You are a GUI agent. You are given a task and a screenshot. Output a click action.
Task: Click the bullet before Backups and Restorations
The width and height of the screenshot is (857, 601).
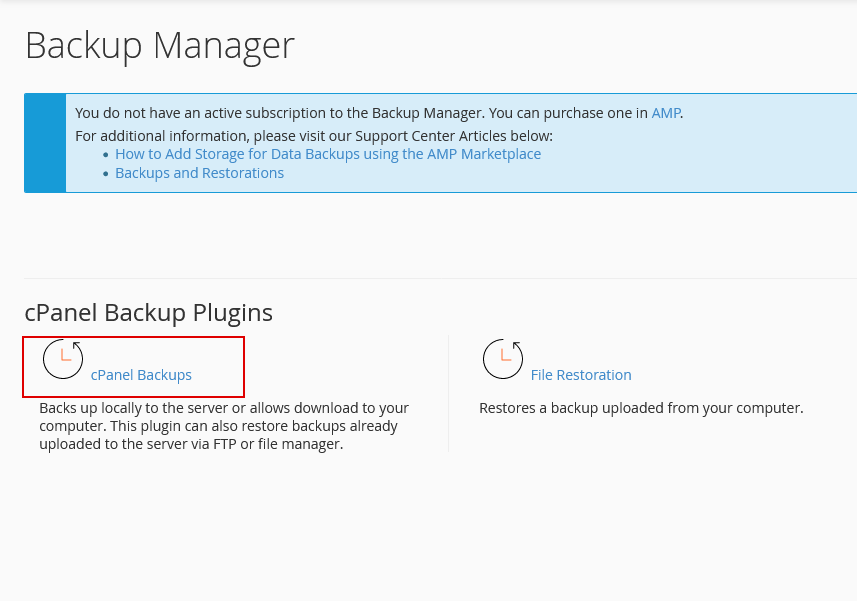[x=106, y=174]
